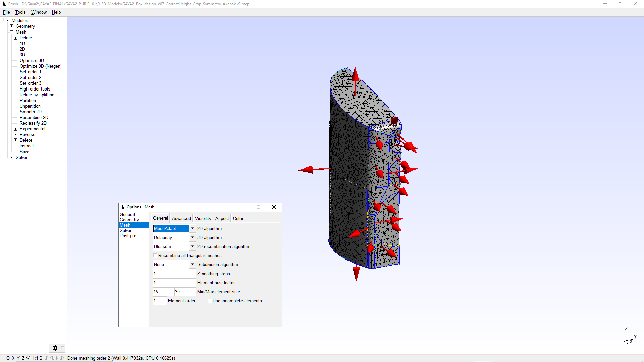Screen dimensions: 644x362
Task: Switch to the Color tab
Action: (238, 218)
